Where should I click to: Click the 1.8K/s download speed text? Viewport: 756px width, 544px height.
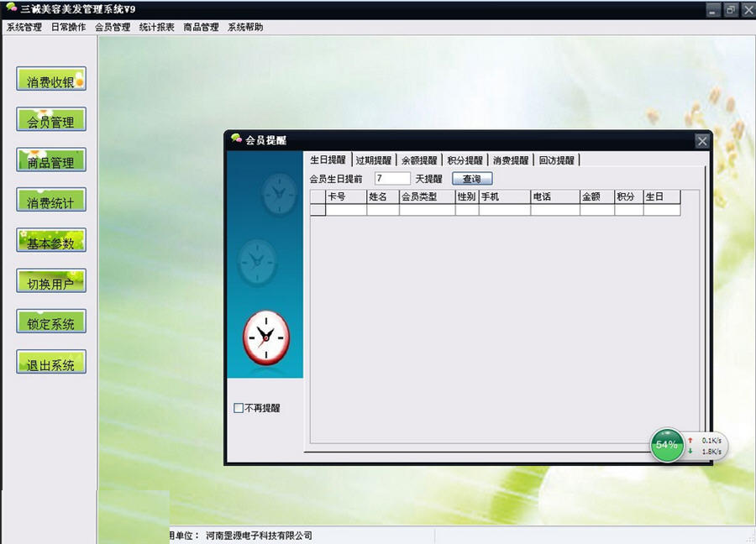[711, 452]
